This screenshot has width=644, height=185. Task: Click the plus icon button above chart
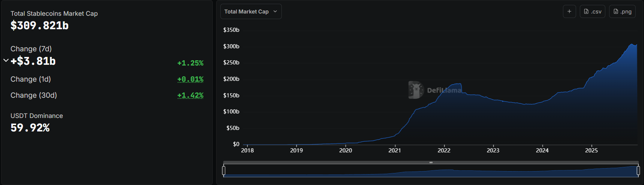pos(569,12)
